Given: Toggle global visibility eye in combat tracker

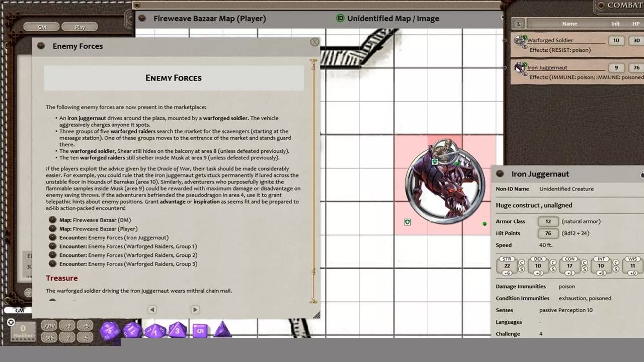Looking at the screenshot, I should point(519,24).
